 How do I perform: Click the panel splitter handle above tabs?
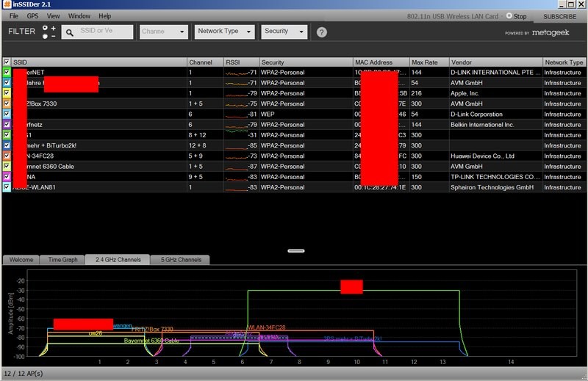(295, 250)
